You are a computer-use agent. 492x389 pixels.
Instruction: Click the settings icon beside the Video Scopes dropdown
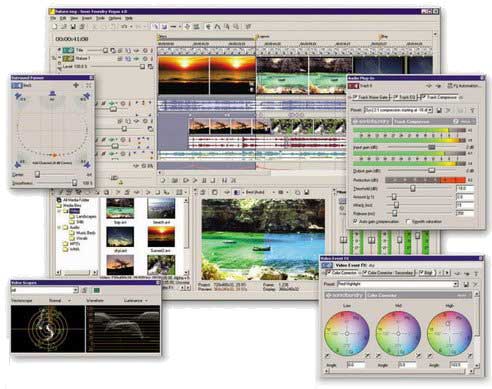point(85,291)
